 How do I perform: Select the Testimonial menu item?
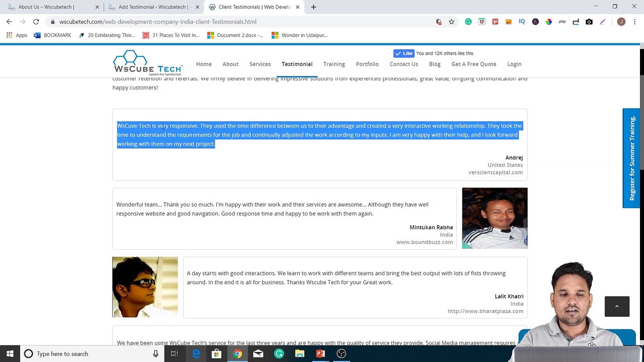(x=297, y=64)
